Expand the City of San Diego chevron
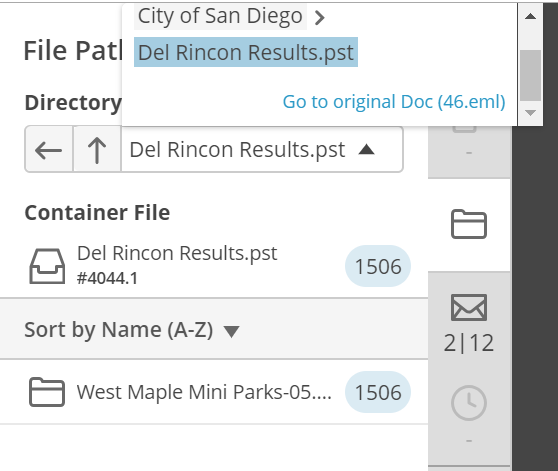Screen dimensions: 558x471 tap(320, 17)
